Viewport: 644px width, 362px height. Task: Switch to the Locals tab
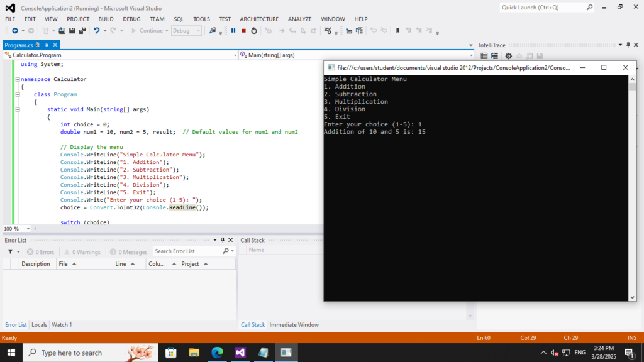coord(40,325)
